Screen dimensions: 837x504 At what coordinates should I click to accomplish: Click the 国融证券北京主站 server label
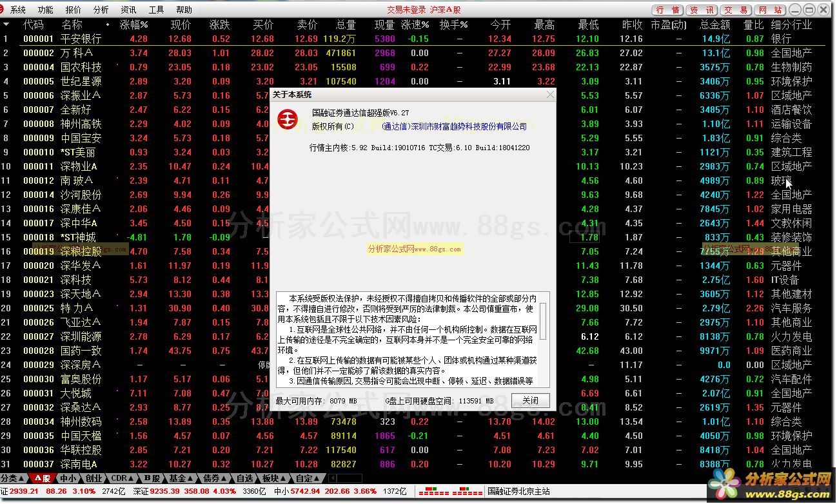coord(519,491)
